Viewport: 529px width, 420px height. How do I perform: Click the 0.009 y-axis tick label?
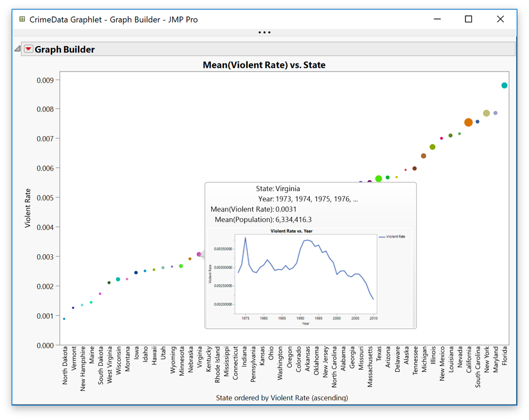[x=45, y=81]
